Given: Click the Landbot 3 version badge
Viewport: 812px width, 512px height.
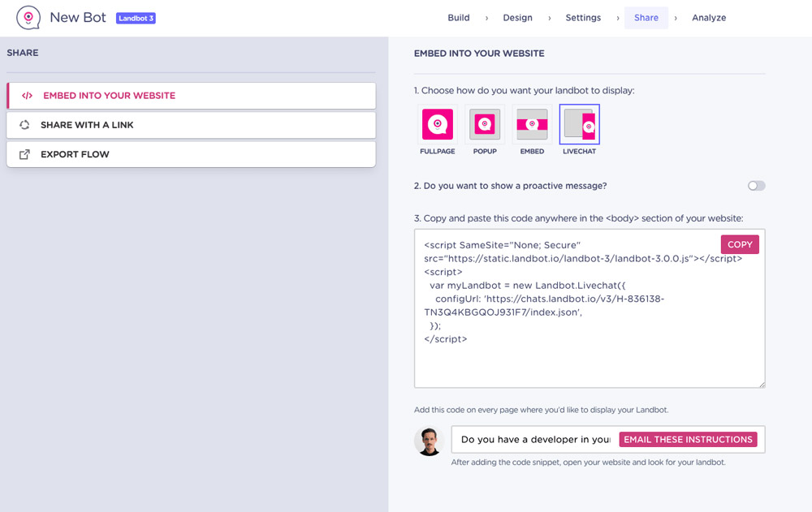Looking at the screenshot, I should pyautogui.click(x=136, y=18).
